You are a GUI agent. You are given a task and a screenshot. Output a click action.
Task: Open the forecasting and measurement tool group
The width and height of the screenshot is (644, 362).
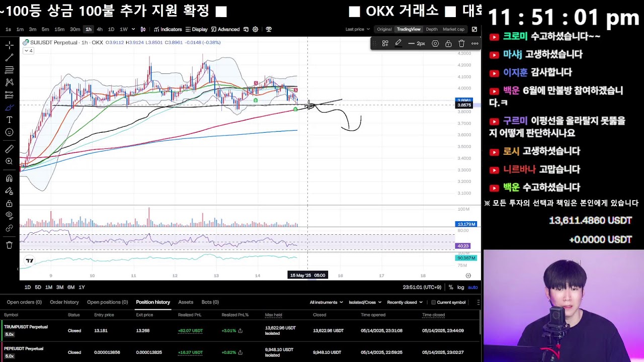9,95
